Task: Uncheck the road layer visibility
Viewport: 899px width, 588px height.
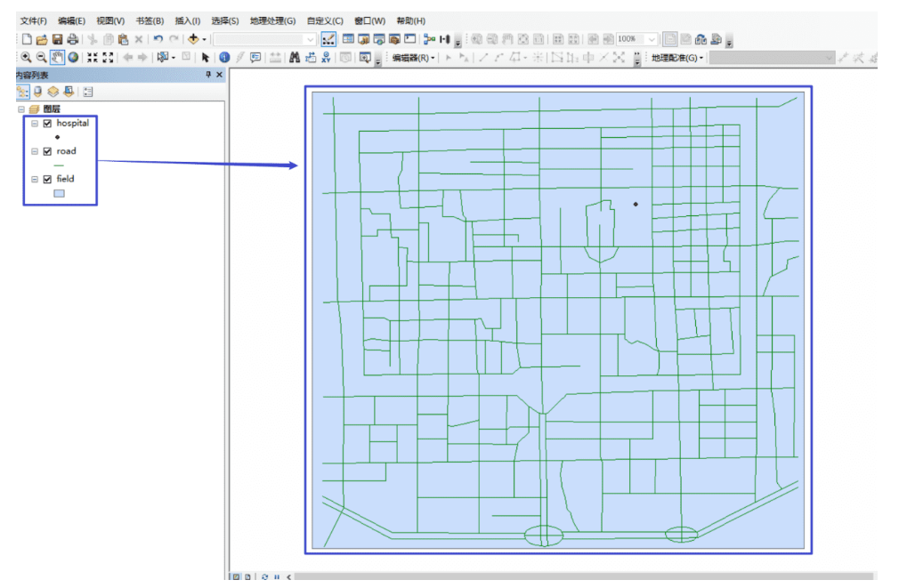Action: (x=47, y=151)
